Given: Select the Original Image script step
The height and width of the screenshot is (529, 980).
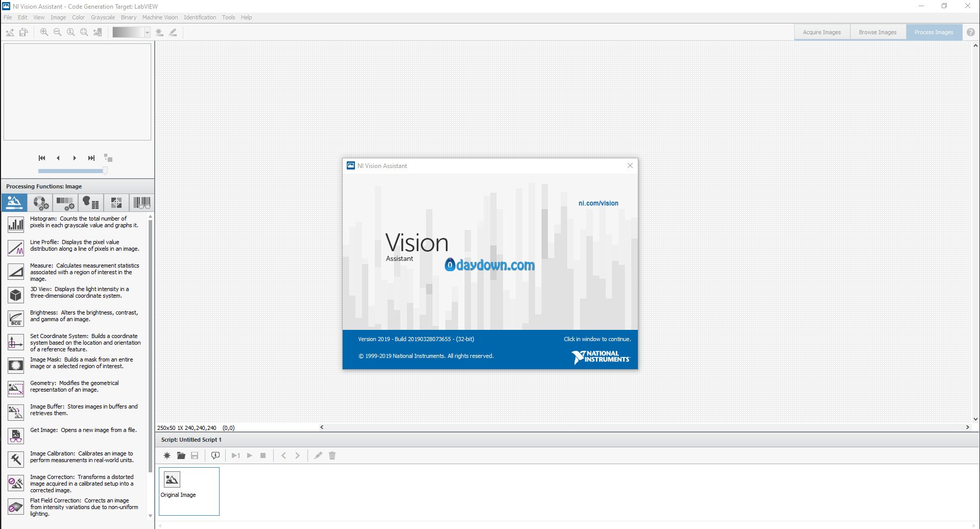Looking at the screenshot, I should (189, 491).
